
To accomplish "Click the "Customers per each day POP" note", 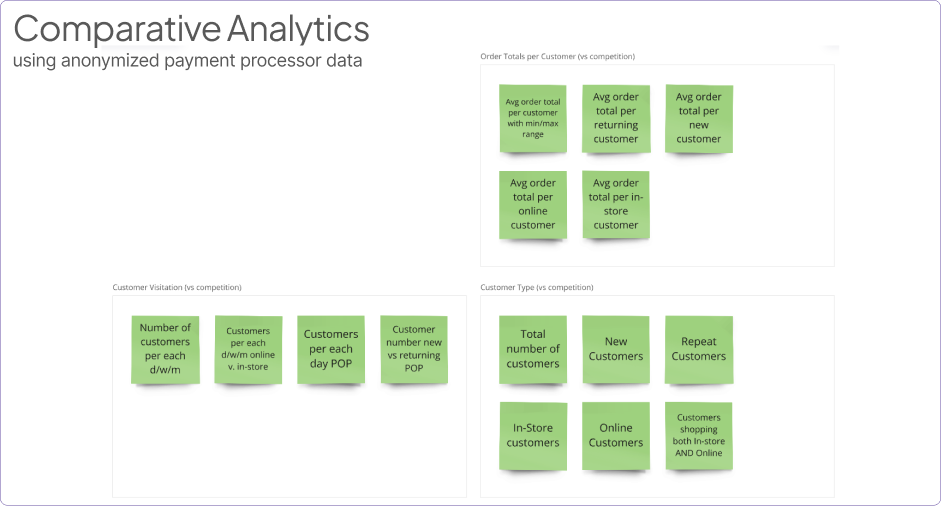I will pyautogui.click(x=331, y=349).
